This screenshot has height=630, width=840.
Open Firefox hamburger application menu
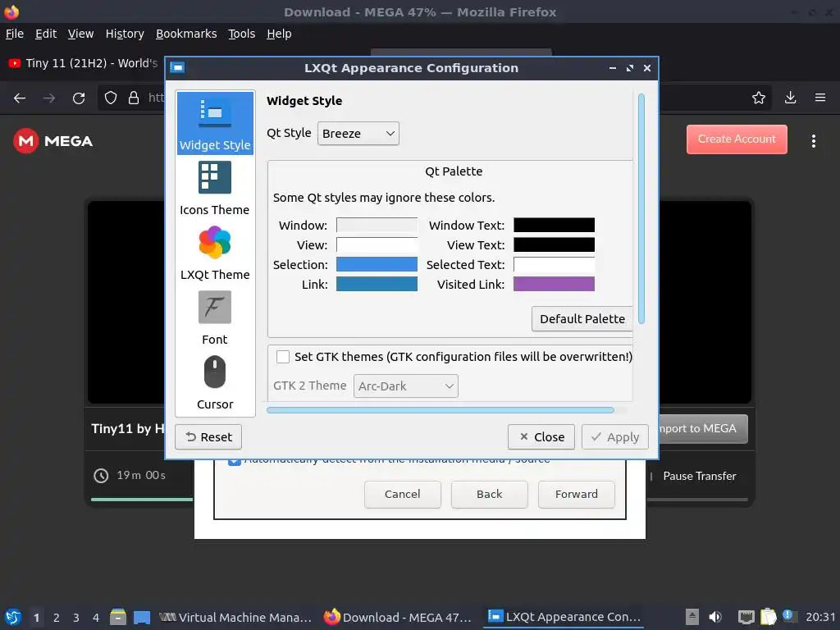coord(820,98)
